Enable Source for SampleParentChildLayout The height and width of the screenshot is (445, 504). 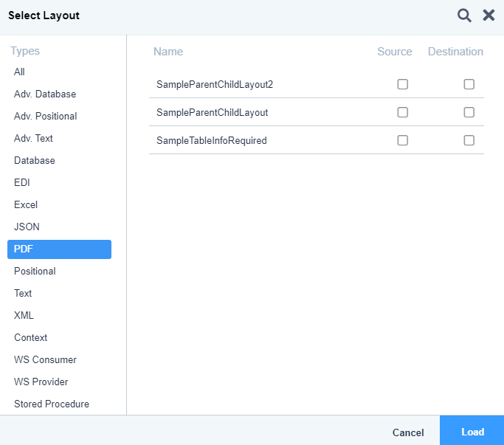point(402,112)
